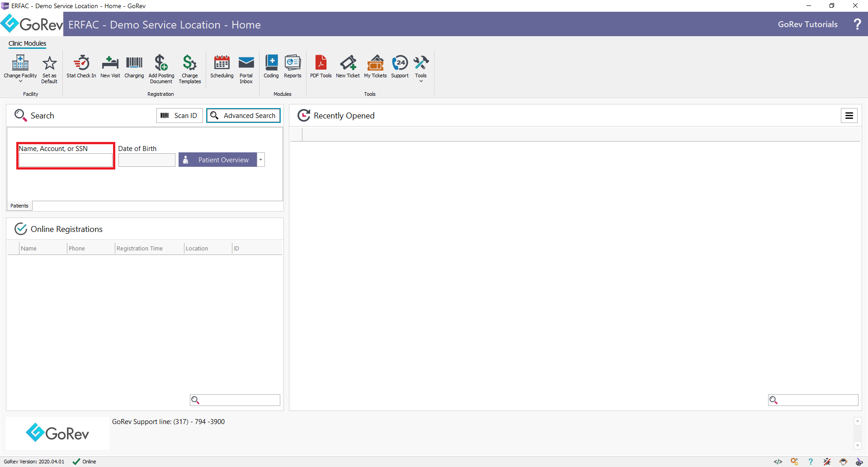Click the Online status indicator
The image size is (868, 467).
click(84, 462)
